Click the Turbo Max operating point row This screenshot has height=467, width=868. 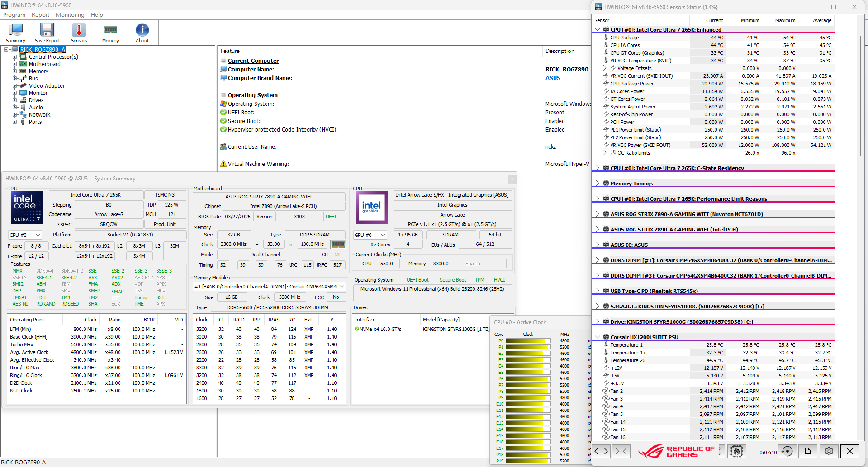(97, 344)
